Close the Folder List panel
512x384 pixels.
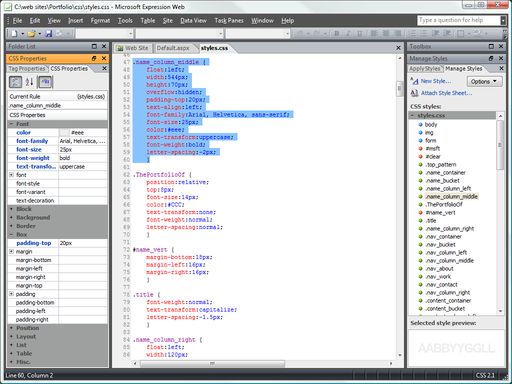click(x=104, y=46)
